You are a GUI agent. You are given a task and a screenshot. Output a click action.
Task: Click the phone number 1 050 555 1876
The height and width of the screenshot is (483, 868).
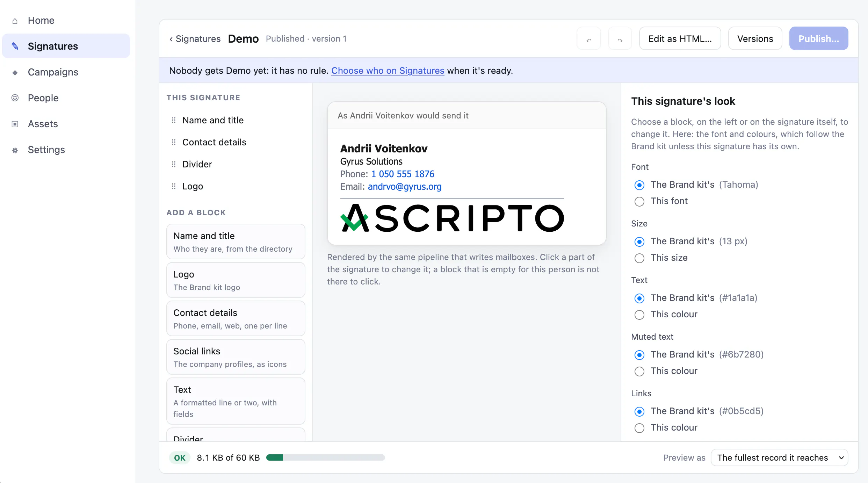click(x=403, y=174)
